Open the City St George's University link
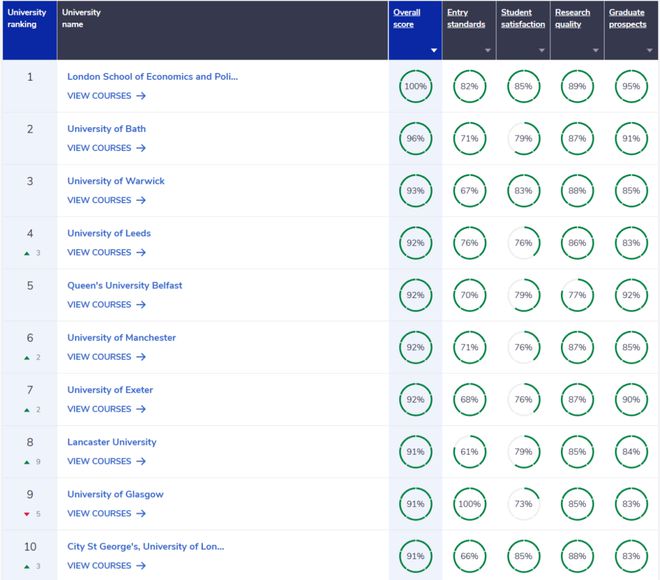The width and height of the screenshot is (660, 580). 146,546
